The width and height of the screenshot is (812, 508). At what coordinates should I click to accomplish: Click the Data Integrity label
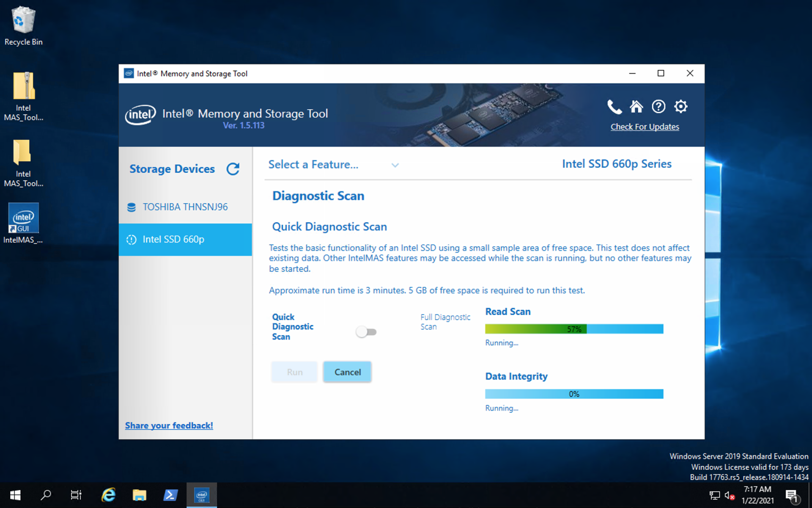(x=516, y=376)
